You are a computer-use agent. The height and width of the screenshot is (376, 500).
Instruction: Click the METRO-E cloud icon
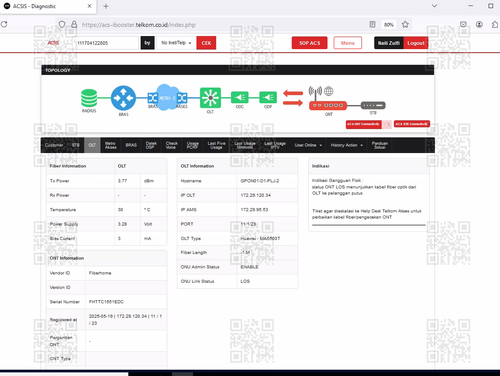(167, 98)
